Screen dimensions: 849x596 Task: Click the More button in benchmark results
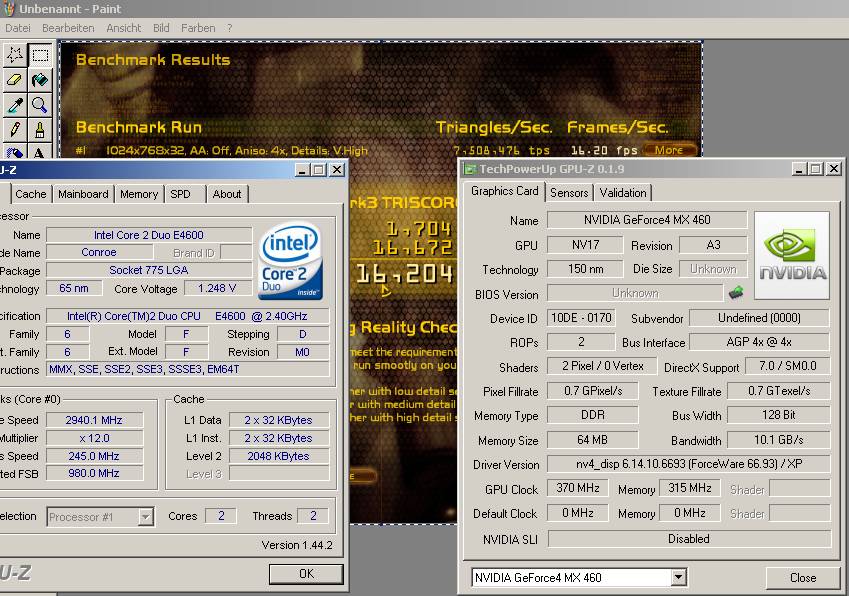pos(669,150)
